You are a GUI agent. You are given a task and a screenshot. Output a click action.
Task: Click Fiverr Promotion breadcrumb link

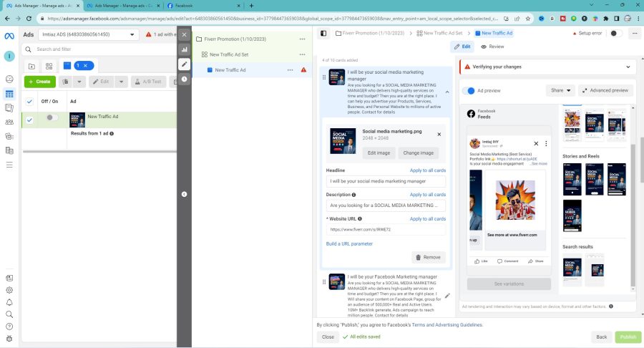click(373, 33)
